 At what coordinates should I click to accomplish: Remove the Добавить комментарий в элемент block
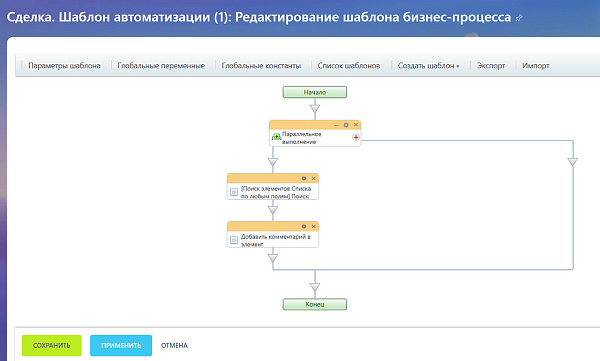tap(313, 227)
